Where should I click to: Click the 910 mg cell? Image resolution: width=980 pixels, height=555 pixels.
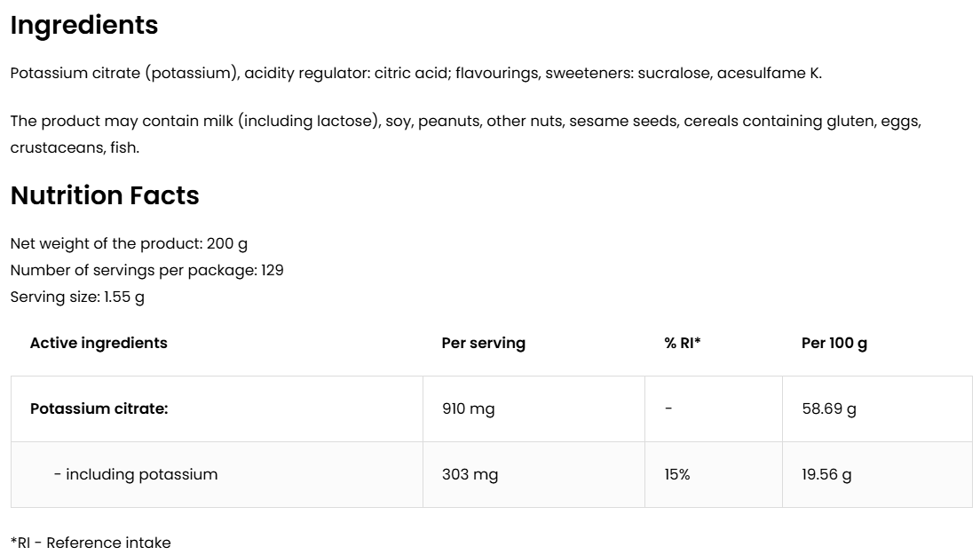coord(468,408)
